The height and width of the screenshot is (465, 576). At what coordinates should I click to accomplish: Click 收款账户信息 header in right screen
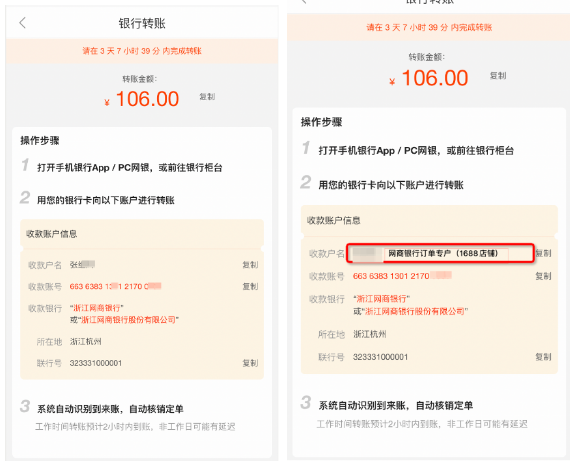pos(334,220)
